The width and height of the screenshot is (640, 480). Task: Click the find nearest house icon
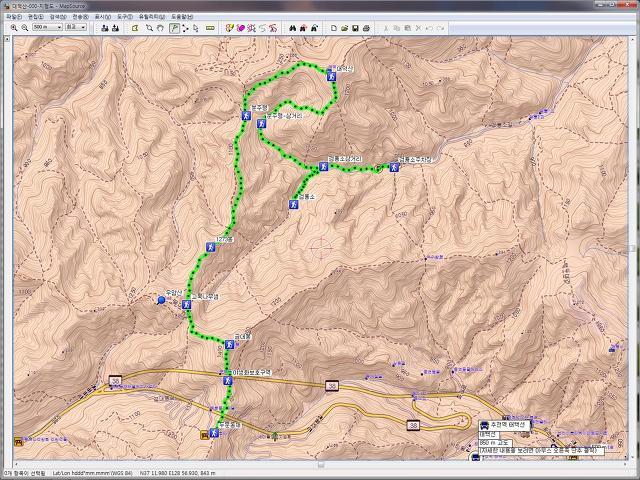coord(303,28)
